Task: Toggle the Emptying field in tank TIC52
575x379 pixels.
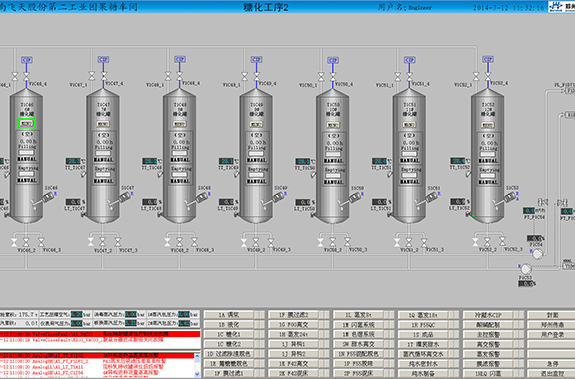Action: (488, 176)
